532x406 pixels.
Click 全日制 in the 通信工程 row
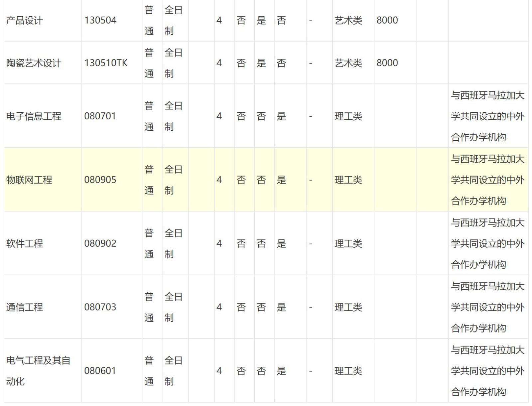point(174,307)
